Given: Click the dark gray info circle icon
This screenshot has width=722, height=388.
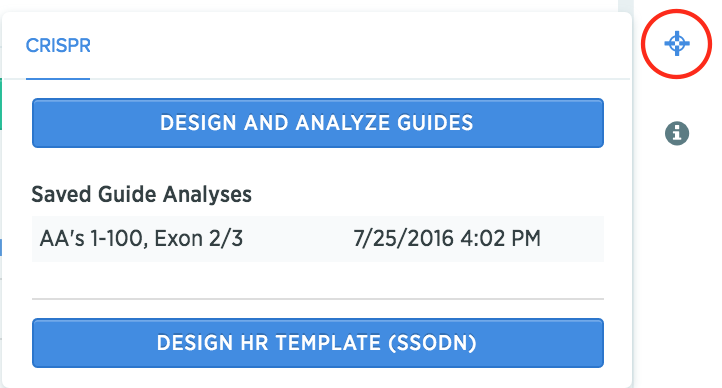Looking at the screenshot, I should pos(677,133).
